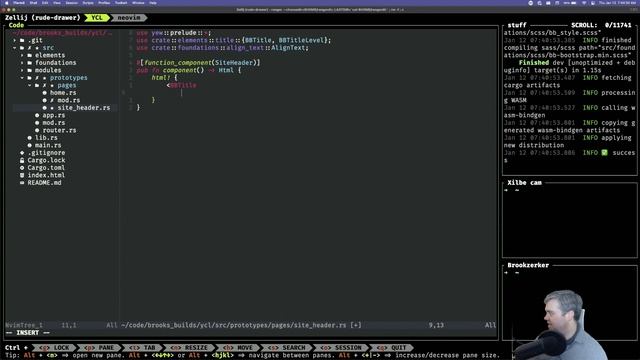Click the 'use yew::prelude::*;' code line

click(173, 33)
